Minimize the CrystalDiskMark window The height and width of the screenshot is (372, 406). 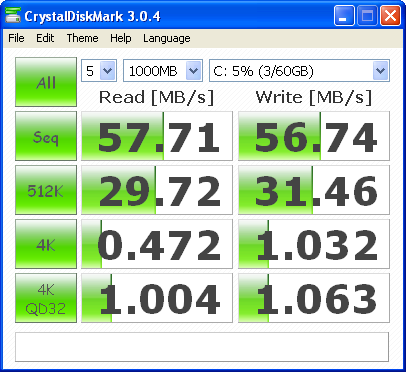pos(344,16)
